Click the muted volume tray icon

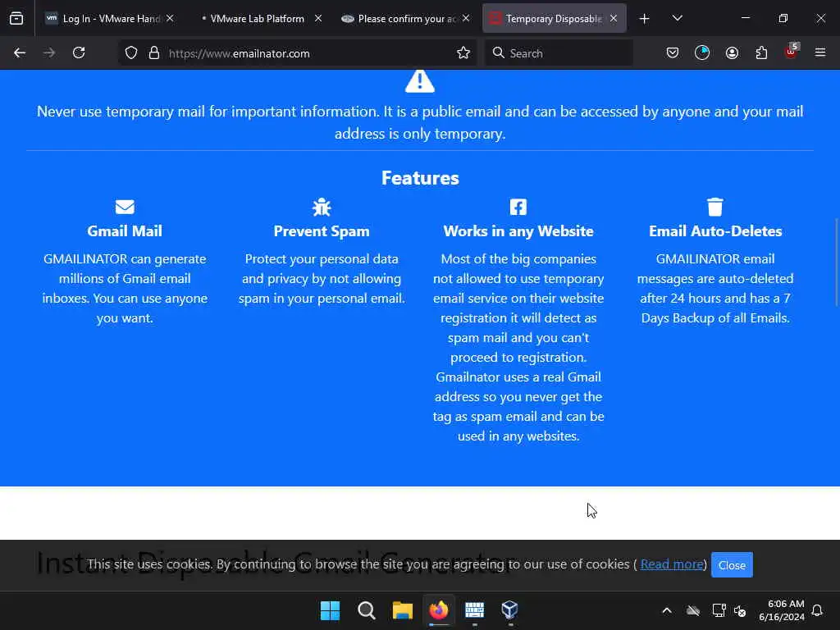tap(741, 610)
